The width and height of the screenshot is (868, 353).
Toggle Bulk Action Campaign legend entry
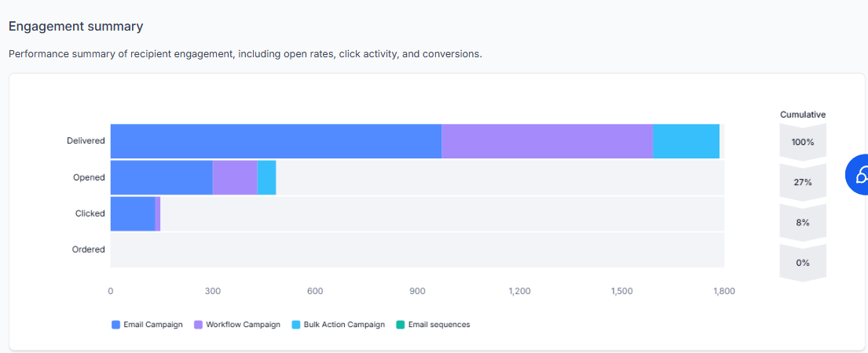coord(338,325)
